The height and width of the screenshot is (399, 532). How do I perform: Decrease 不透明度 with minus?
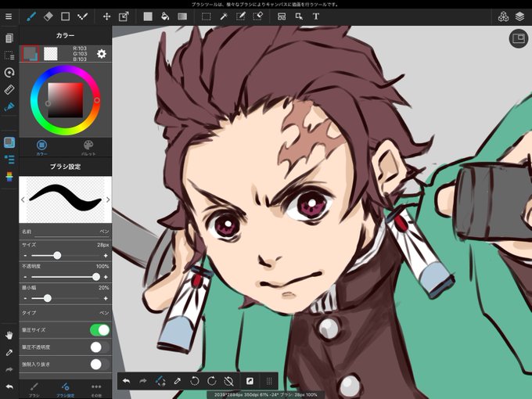point(25,277)
